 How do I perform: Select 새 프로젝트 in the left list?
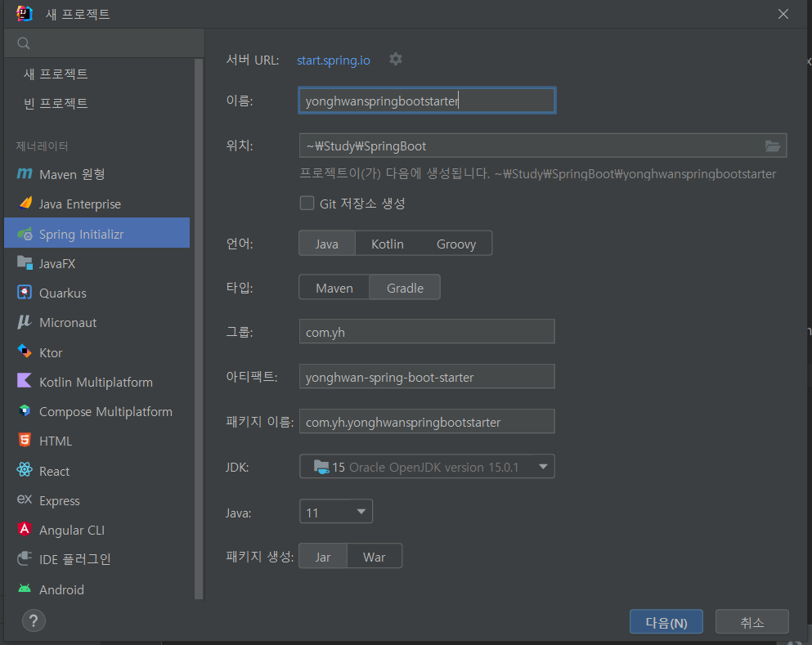[56, 74]
